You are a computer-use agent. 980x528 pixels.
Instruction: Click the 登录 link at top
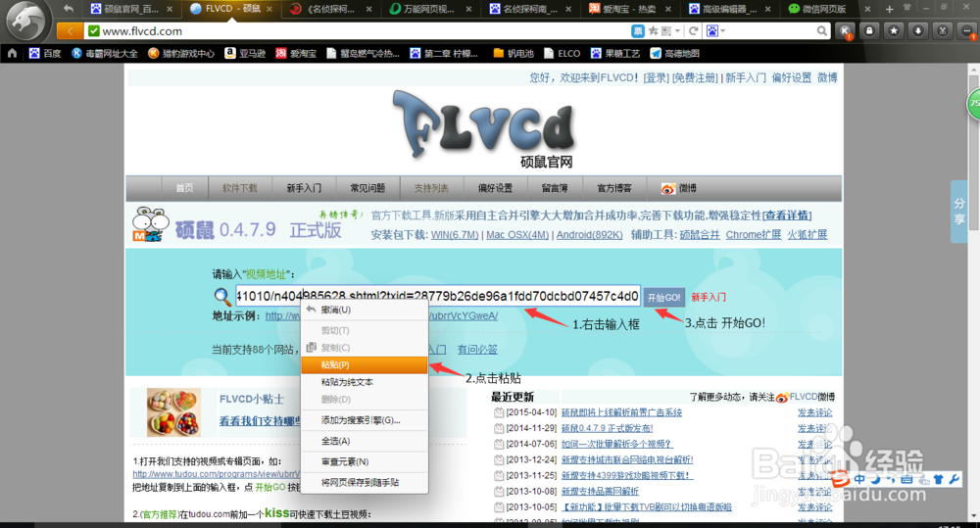click(657, 77)
